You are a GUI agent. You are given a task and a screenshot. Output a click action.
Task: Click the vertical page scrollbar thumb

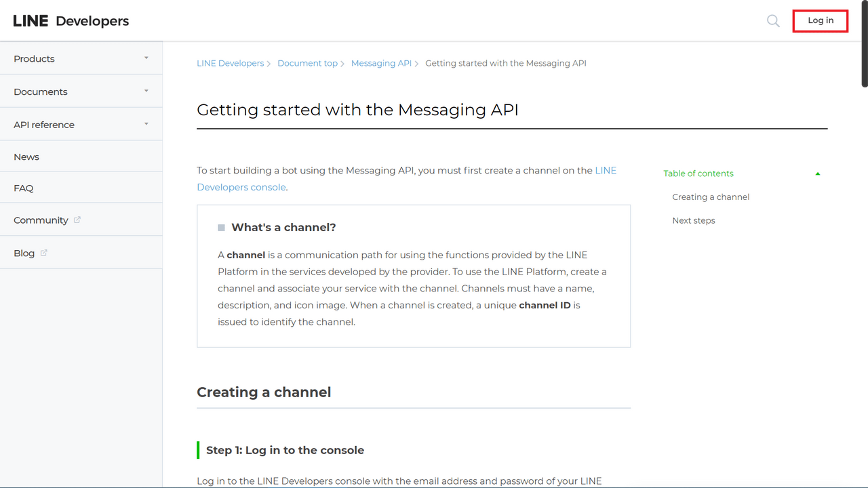[865, 44]
